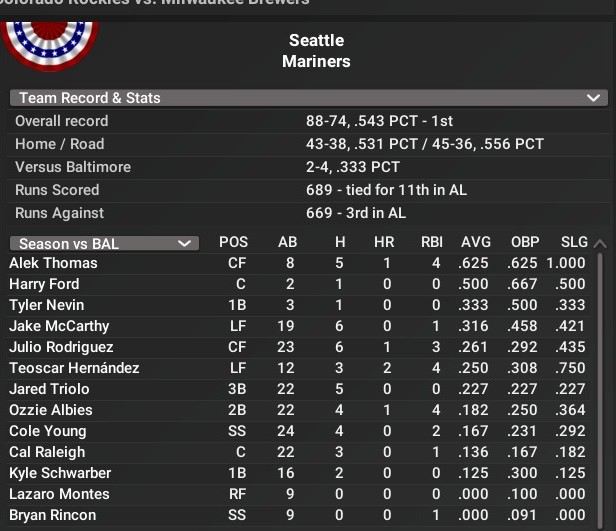Click the scroll-up arrow above the stats table
This screenshot has width=616, height=531.
pyautogui.click(x=599, y=243)
